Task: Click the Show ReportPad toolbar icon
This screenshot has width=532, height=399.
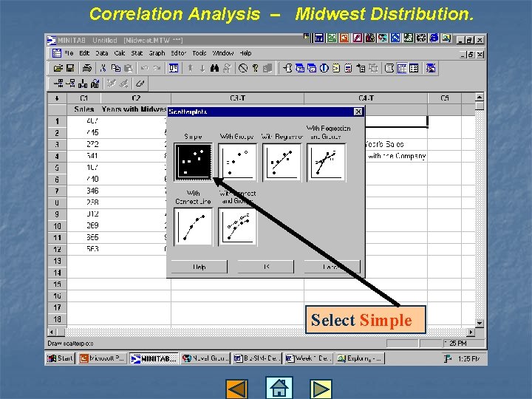Action: tap(348, 68)
